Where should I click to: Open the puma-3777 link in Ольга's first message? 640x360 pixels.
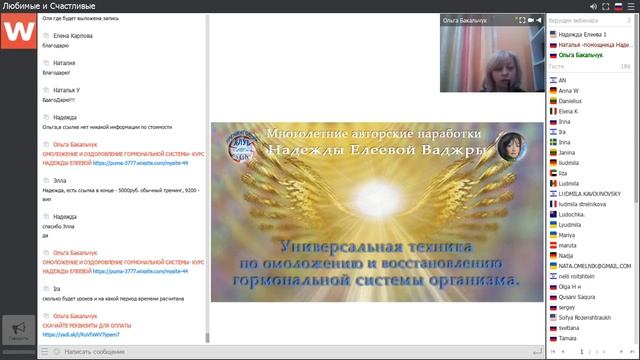point(140,163)
